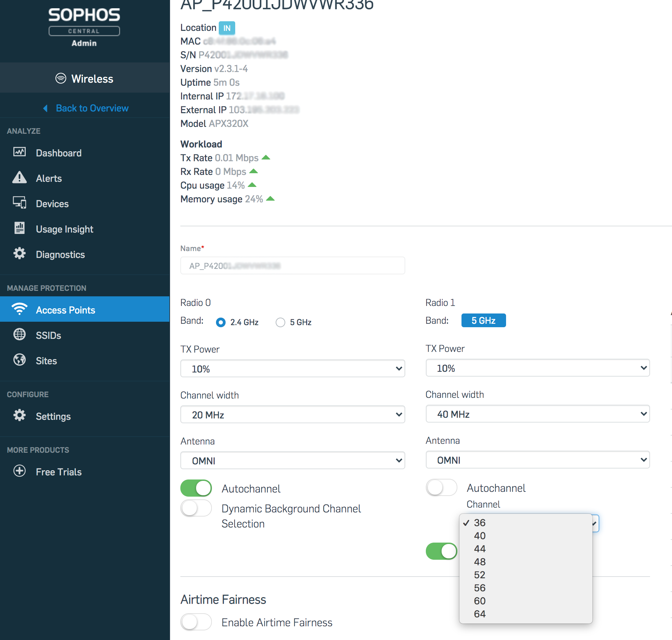Viewport: 672px width, 640px height.
Task: Choose channel 44 from channel list
Action: 480,549
